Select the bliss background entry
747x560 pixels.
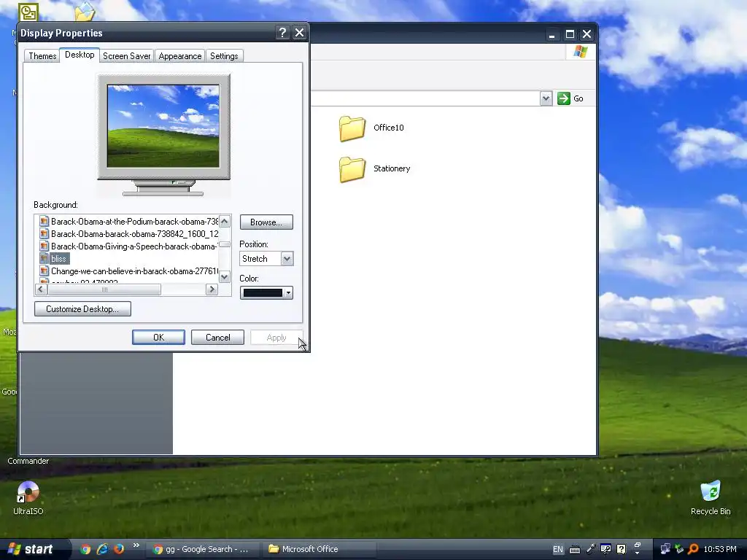point(59,259)
